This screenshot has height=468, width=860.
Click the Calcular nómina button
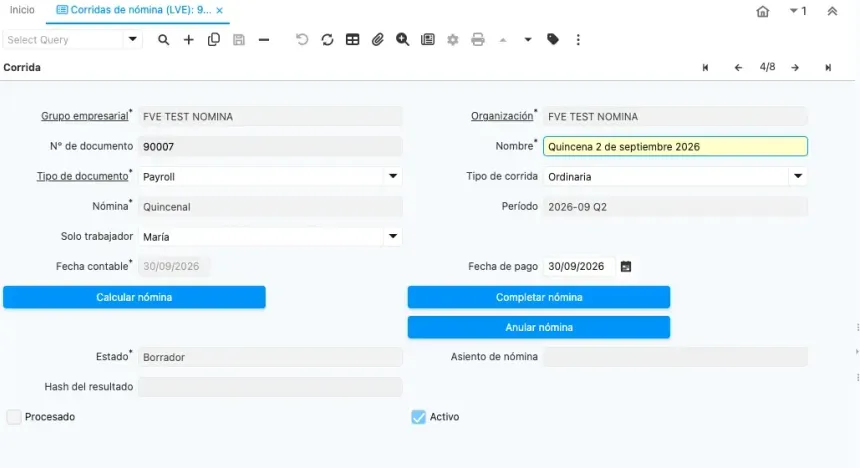click(x=134, y=297)
